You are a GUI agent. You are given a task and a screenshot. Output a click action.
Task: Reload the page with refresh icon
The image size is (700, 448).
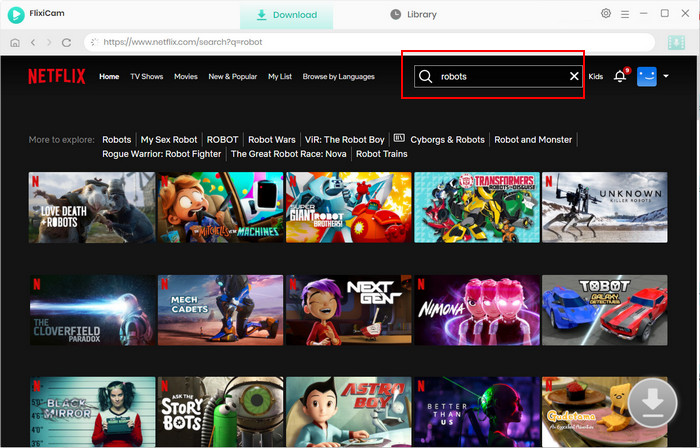[x=66, y=43]
